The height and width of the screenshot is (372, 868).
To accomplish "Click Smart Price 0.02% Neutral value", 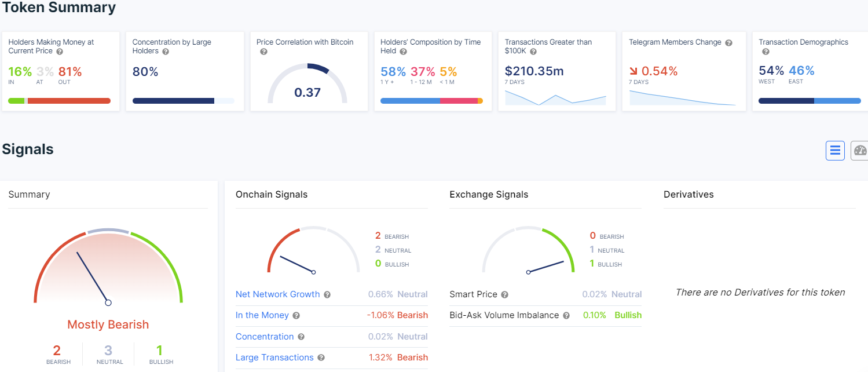I will [x=612, y=294].
